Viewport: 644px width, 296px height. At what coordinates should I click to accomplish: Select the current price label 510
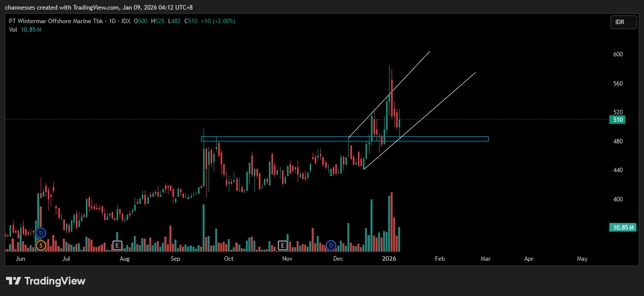point(618,120)
